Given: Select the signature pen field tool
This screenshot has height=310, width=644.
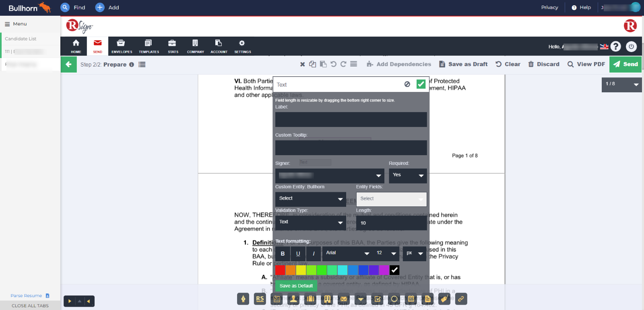Looking at the screenshot, I should [243, 299].
